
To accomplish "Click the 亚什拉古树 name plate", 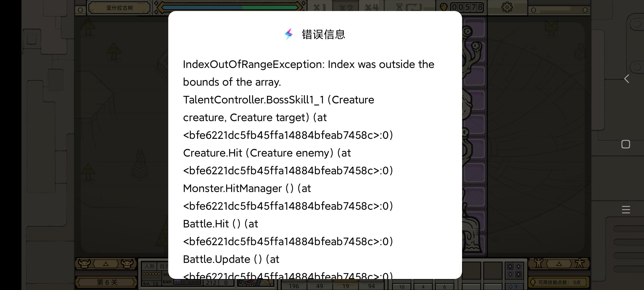I will [119, 8].
